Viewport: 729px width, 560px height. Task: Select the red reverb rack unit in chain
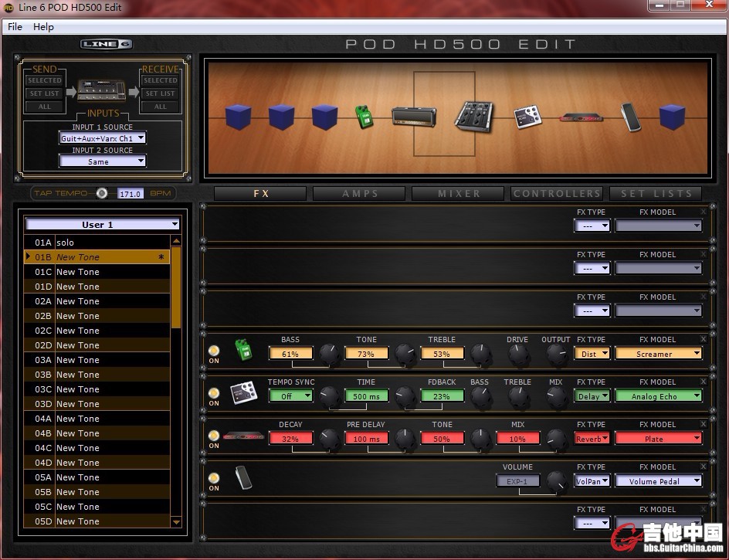click(582, 117)
